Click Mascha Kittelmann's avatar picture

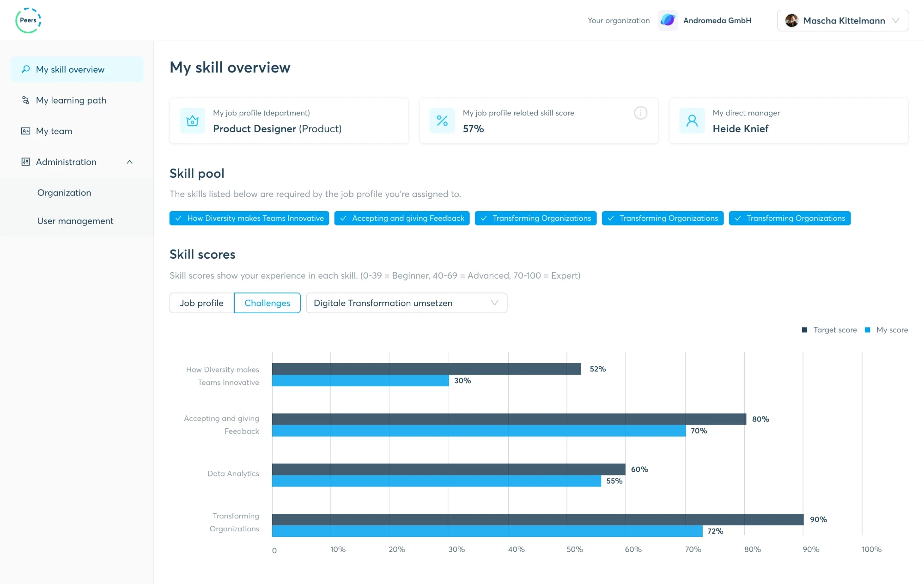[791, 20]
